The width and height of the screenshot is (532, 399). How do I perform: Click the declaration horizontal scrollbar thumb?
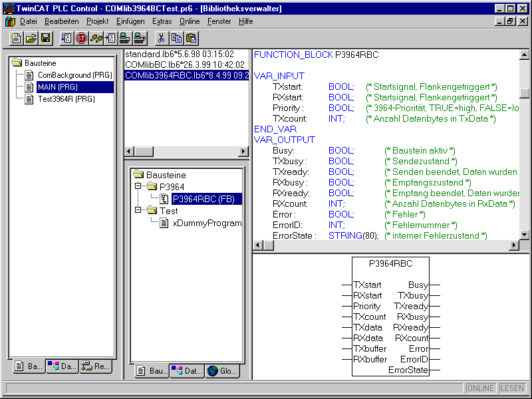click(269, 245)
